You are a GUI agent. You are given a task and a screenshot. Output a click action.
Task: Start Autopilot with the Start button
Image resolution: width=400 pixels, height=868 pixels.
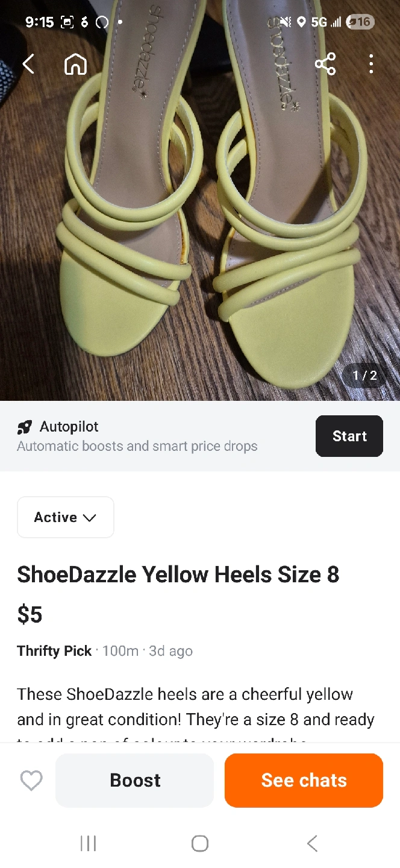pos(349,436)
